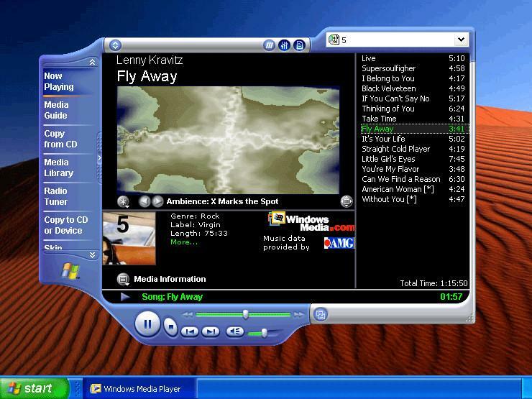Select the track Without You [*]

[413, 199]
